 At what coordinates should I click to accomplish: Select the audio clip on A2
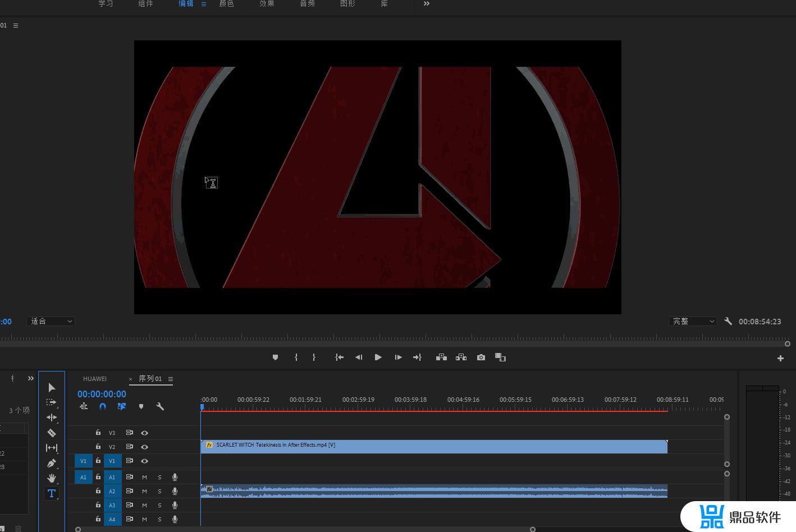pyautogui.click(x=434, y=491)
